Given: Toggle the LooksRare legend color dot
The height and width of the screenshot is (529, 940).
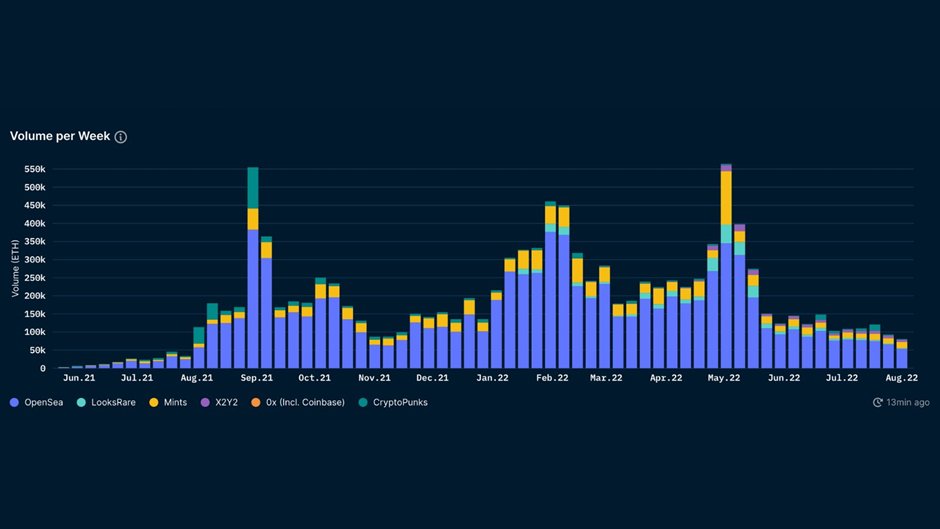Looking at the screenshot, I should 82,402.
